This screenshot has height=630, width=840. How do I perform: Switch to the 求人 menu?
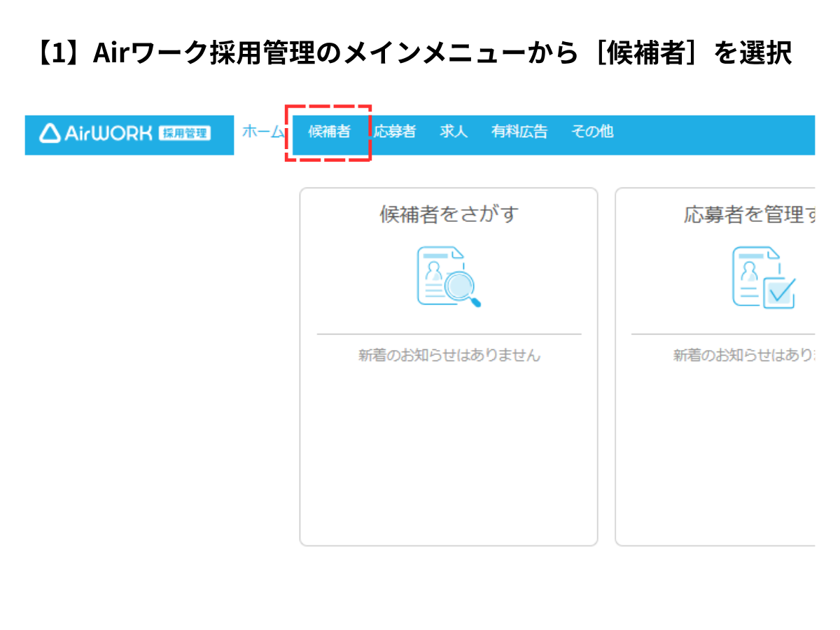454,132
